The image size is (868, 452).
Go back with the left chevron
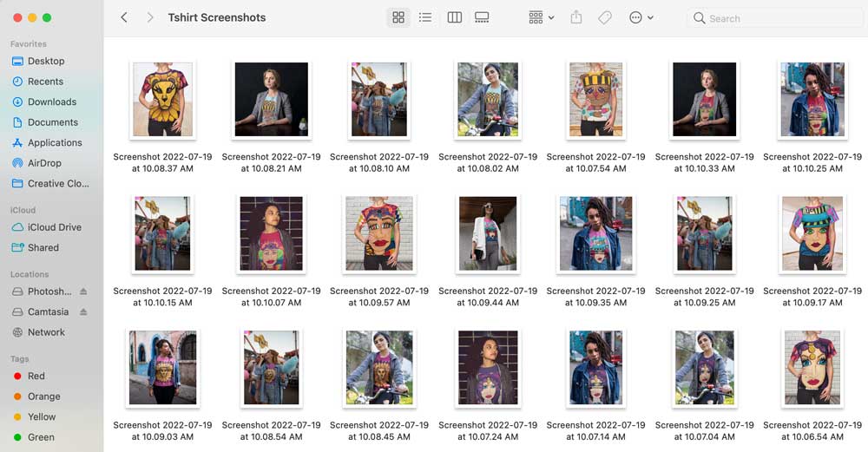pyautogui.click(x=124, y=17)
